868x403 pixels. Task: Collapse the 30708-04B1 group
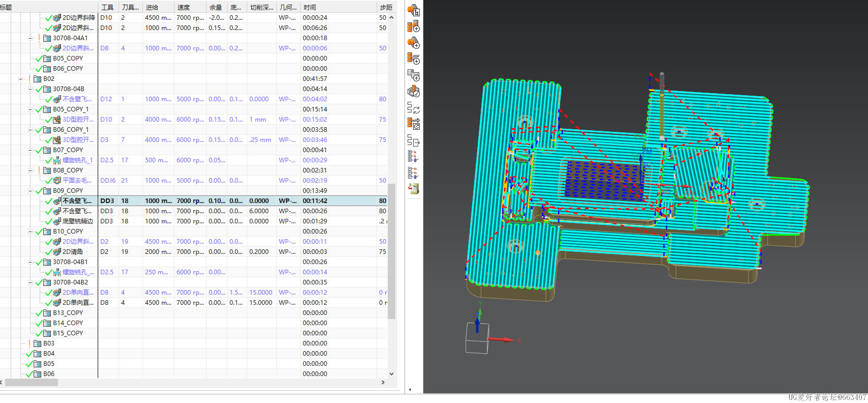click(30, 262)
